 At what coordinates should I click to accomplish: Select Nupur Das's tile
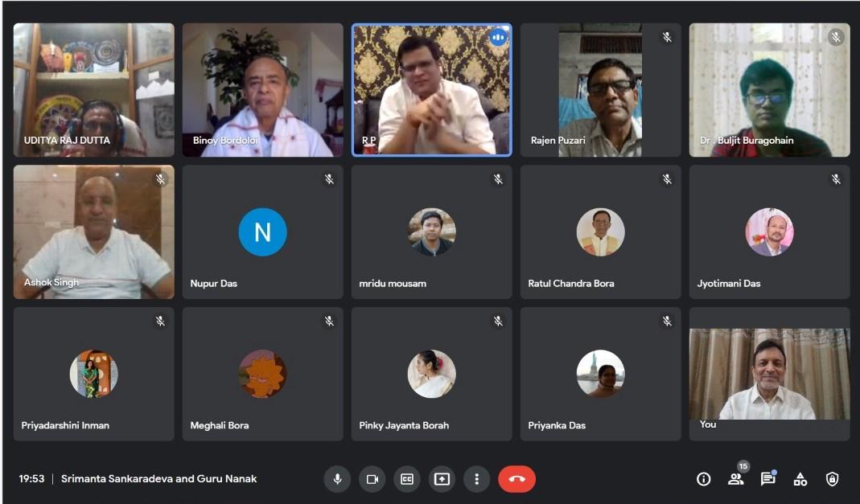(262, 232)
